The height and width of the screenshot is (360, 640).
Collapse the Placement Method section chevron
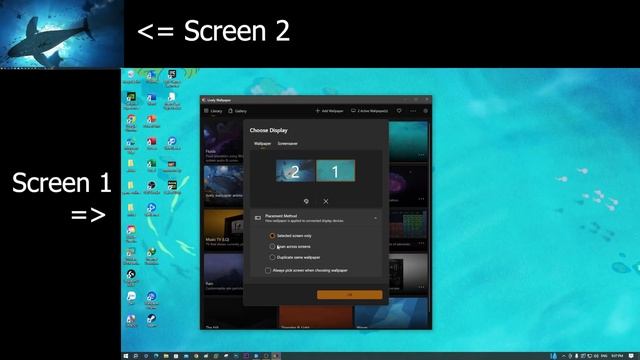point(376,218)
